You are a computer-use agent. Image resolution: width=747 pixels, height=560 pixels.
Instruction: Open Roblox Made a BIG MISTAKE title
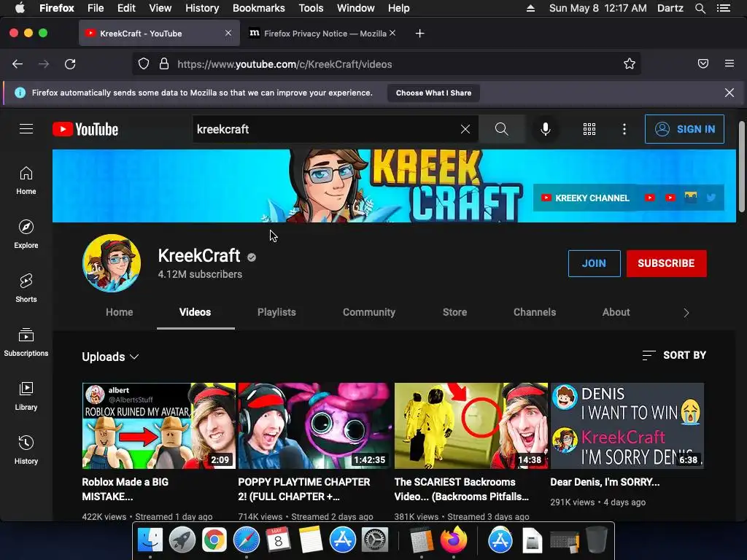pos(125,489)
